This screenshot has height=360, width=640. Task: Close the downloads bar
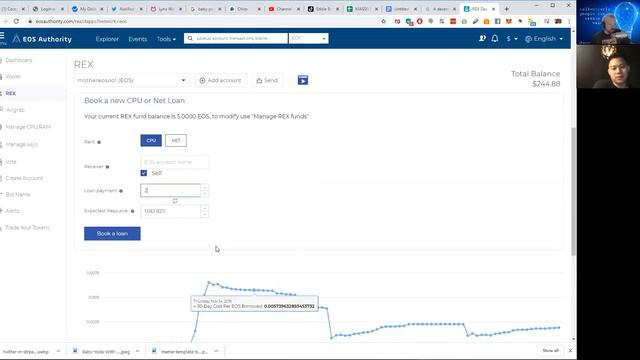click(570, 351)
